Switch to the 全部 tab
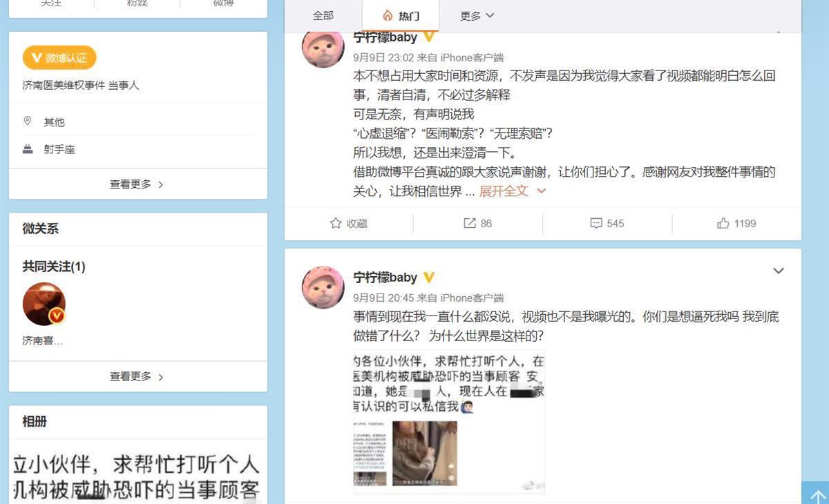Viewport: 829px width, 504px height. 323,16
